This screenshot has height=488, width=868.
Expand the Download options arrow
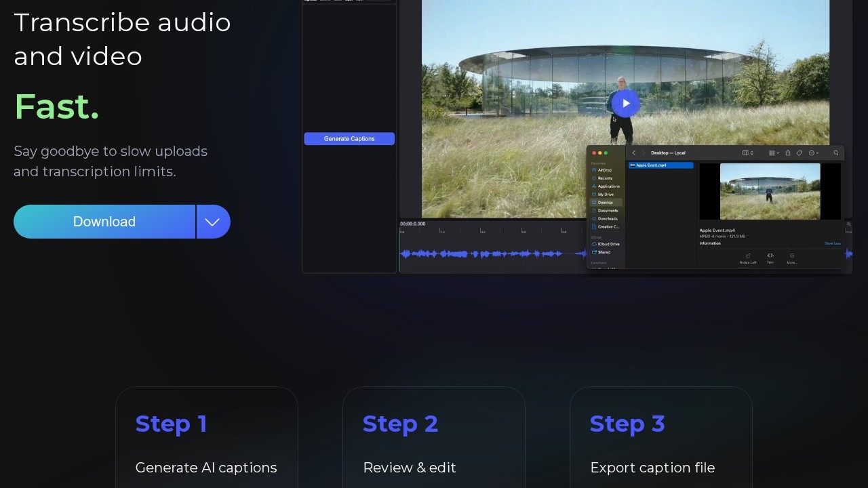tap(213, 222)
